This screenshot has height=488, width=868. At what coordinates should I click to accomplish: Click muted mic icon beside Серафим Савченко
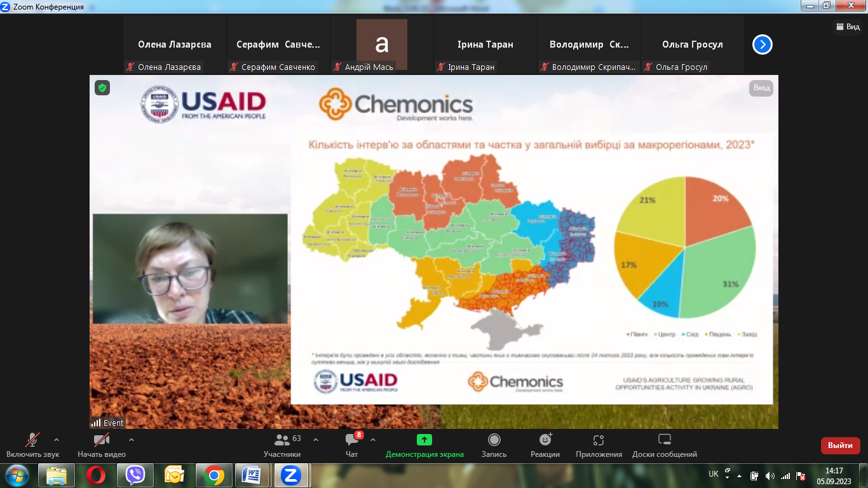[234, 67]
